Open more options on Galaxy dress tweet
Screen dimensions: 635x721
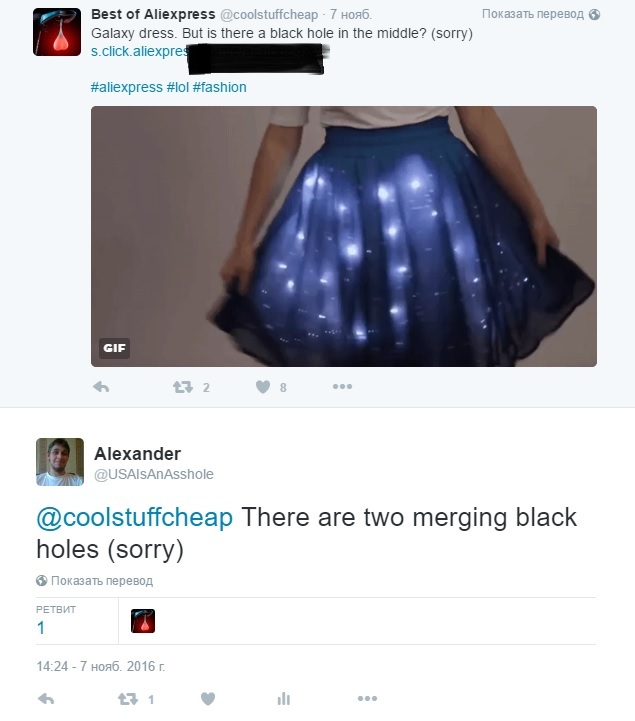point(343,387)
